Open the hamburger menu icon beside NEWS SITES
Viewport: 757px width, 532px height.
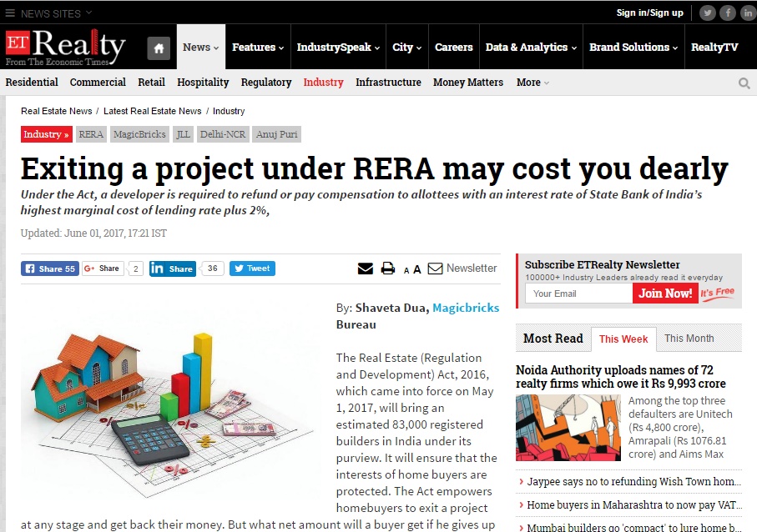pyautogui.click(x=10, y=13)
